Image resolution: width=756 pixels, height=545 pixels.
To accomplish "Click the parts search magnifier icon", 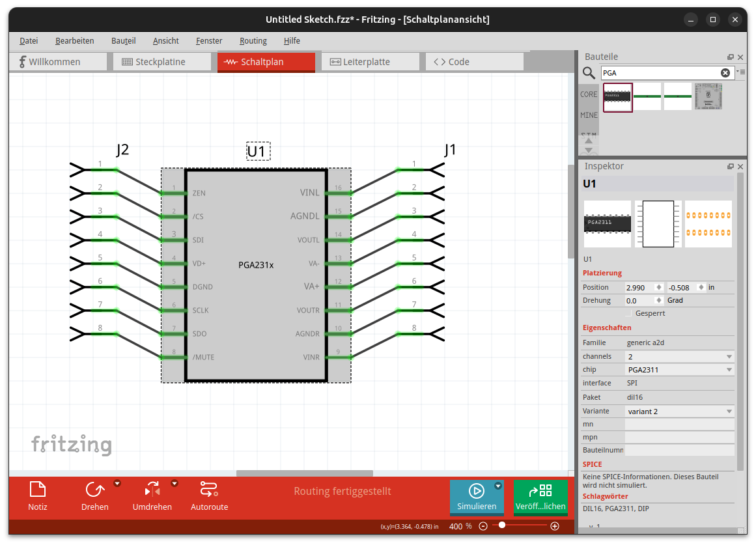I will coord(589,73).
